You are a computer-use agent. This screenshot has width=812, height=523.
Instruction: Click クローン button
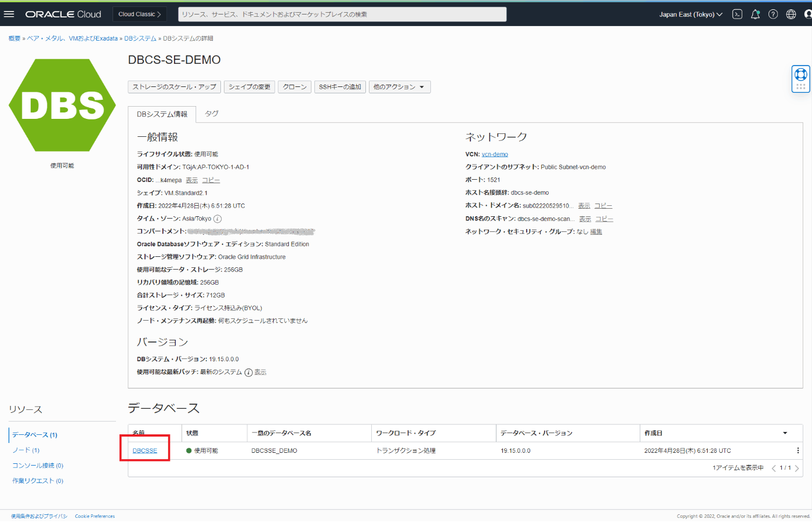coord(295,87)
